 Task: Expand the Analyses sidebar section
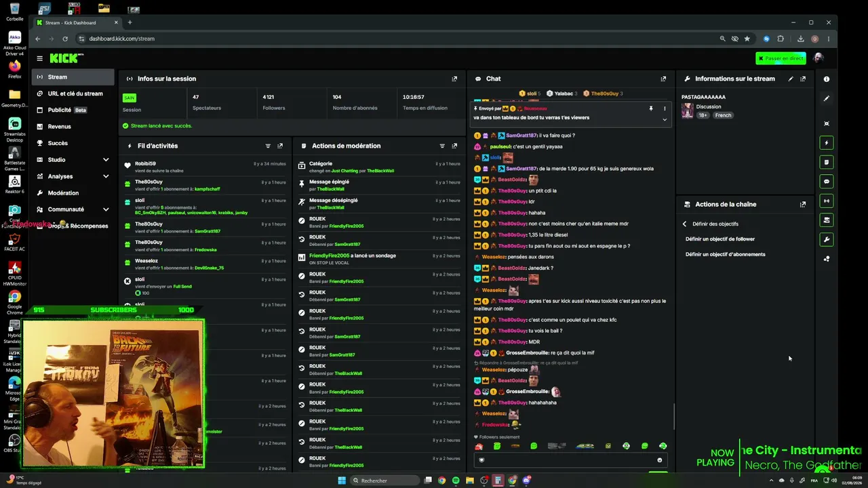point(106,176)
